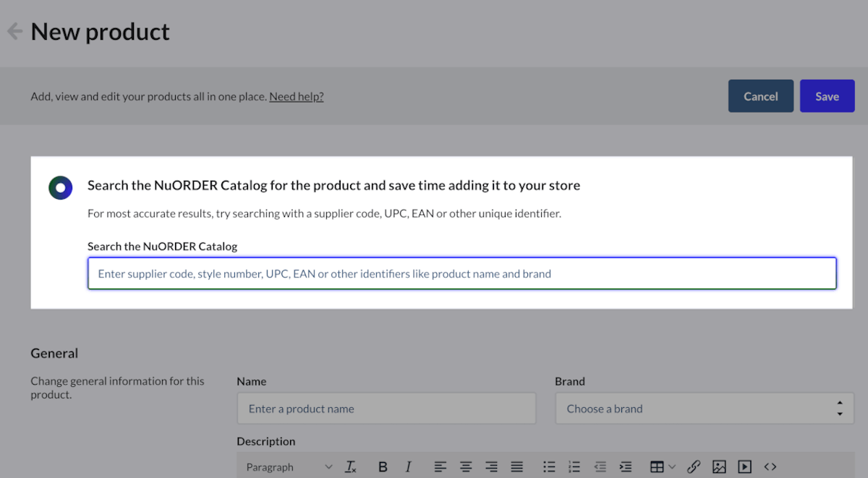This screenshot has height=478, width=868.
Task: Align description text left
Action: coord(441,467)
